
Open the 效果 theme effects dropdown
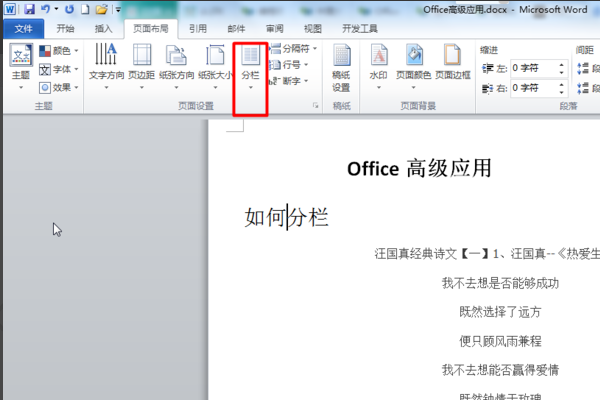[x=59, y=88]
